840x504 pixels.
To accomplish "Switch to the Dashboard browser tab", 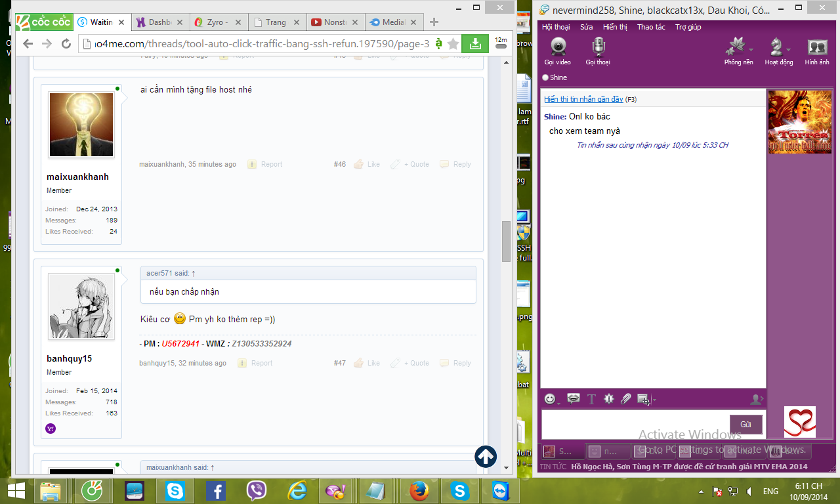I will coord(160,22).
